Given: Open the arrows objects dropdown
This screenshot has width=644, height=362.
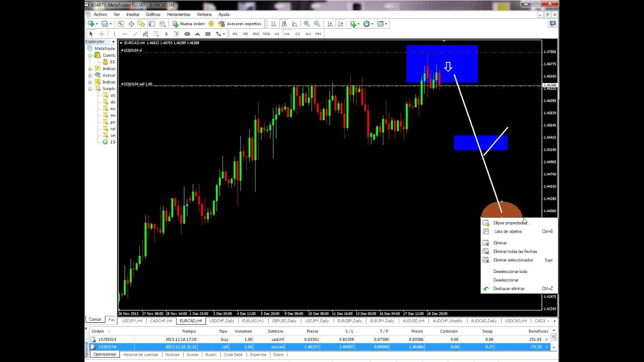Looking at the screenshot, I should pyautogui.click(x=220, y=34).
